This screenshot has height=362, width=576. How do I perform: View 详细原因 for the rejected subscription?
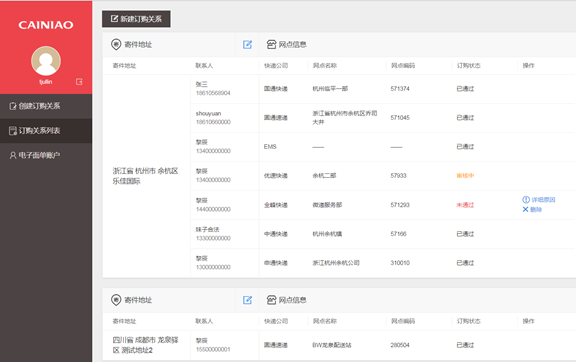pos(539,200)
